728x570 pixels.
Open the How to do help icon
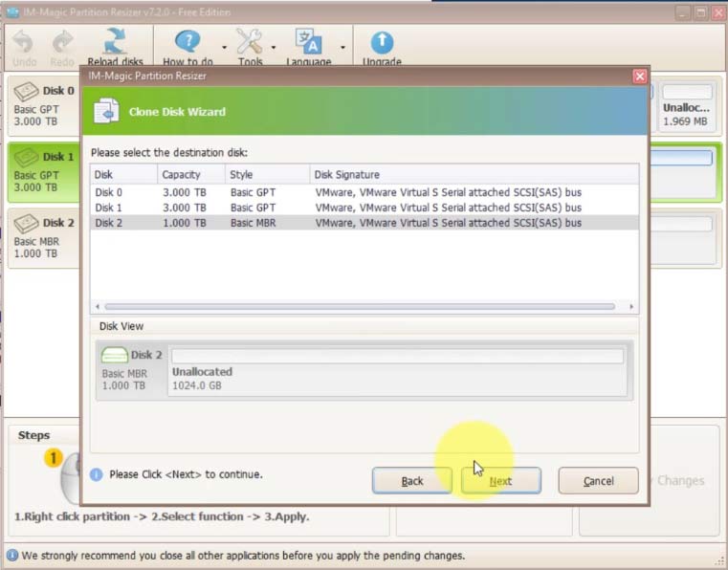tap(188, 42)
